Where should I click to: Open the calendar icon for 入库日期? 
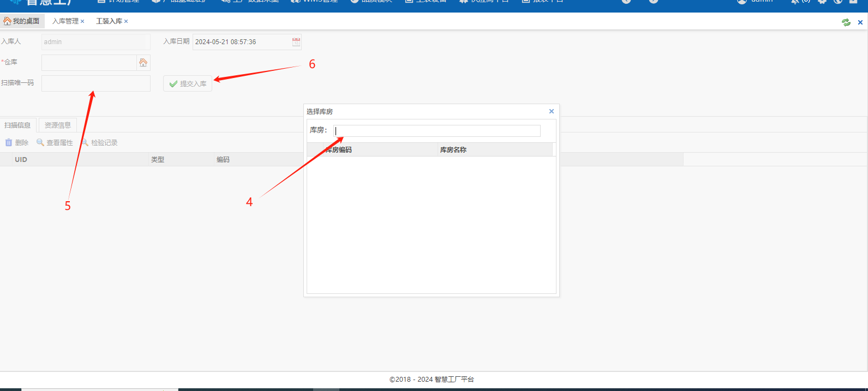[x=296, y=42]
